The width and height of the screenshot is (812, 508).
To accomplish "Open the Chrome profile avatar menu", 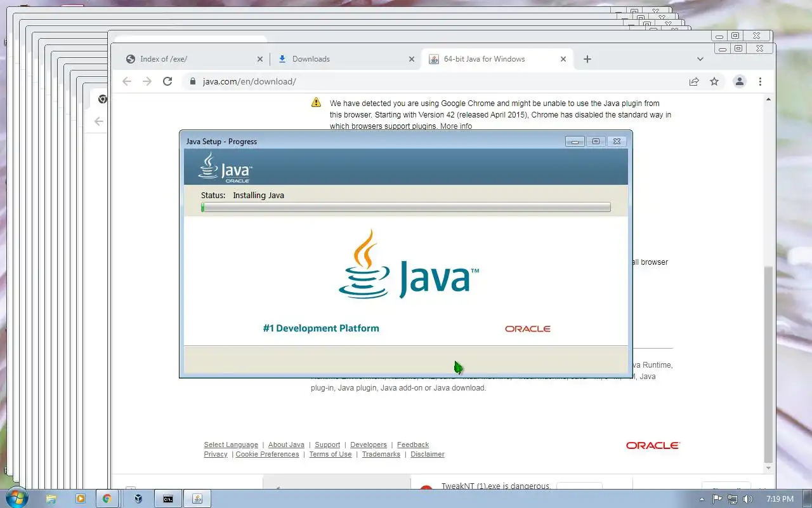I will [739, 81].
